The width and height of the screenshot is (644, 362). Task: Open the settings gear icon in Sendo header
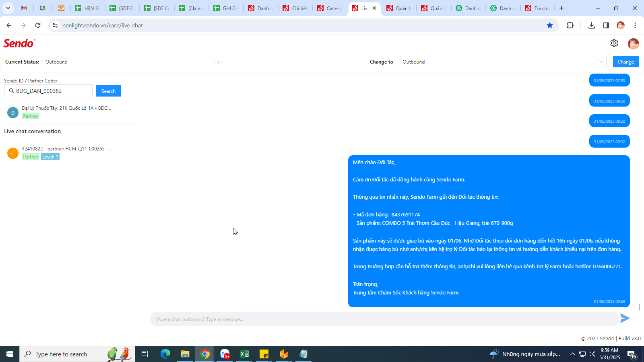[614, 43]
